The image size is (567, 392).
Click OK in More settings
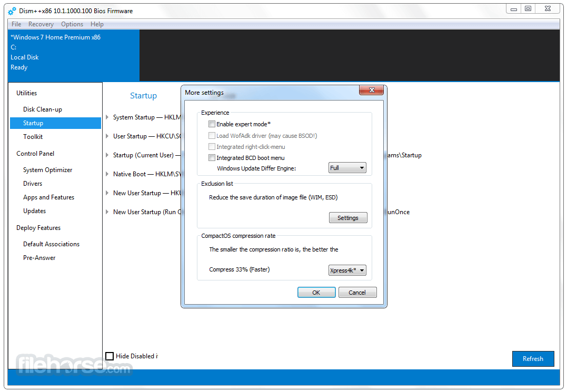coord(316,292)
